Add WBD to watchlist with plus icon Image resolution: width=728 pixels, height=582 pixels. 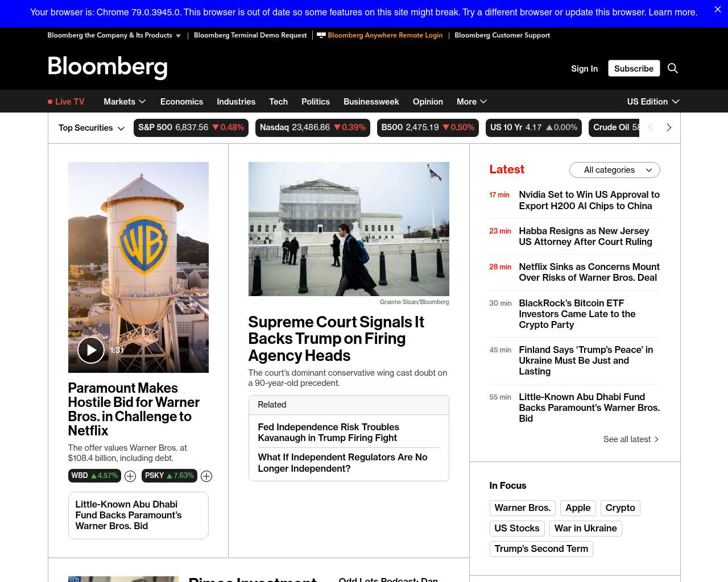[130, 476]
